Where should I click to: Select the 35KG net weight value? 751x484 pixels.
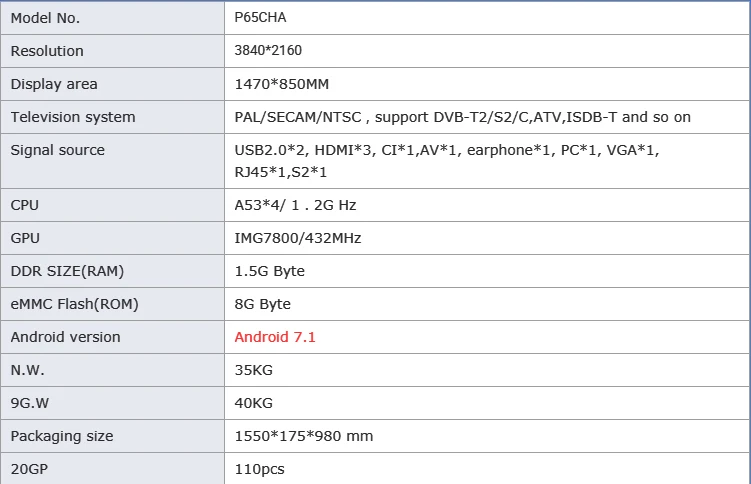[254, 370]
